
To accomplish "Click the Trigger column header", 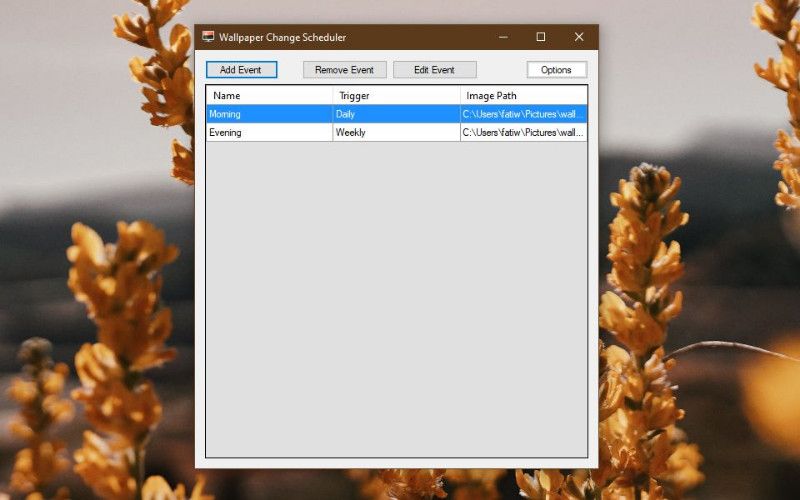I will point(396,96).
